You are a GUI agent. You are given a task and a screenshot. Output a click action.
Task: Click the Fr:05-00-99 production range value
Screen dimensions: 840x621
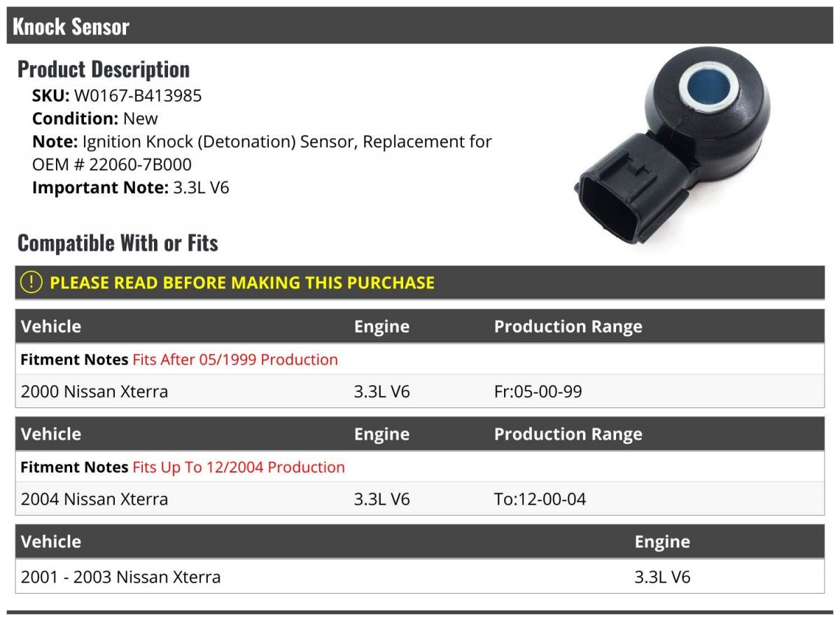[x=538, y=392]
